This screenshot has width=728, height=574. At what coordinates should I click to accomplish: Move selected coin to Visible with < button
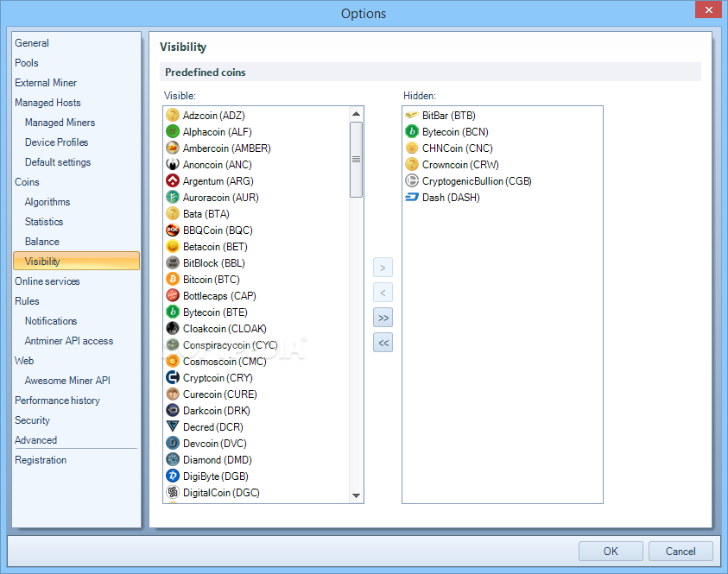(383, 293)
